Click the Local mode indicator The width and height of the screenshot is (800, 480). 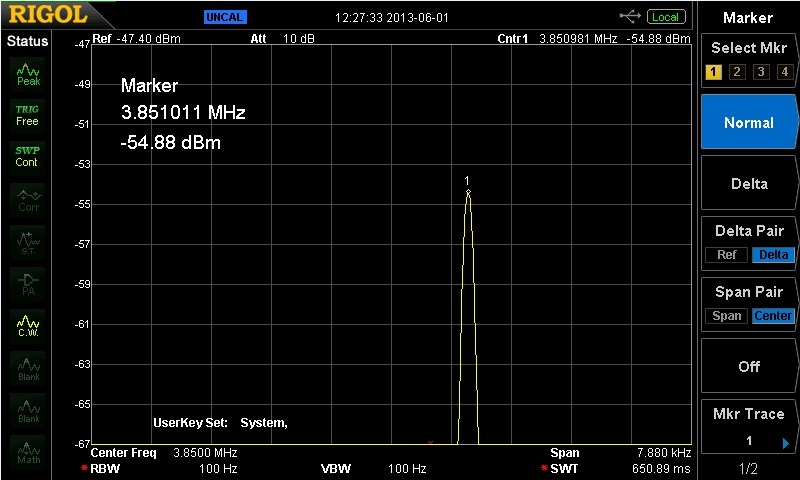[666, 17]
